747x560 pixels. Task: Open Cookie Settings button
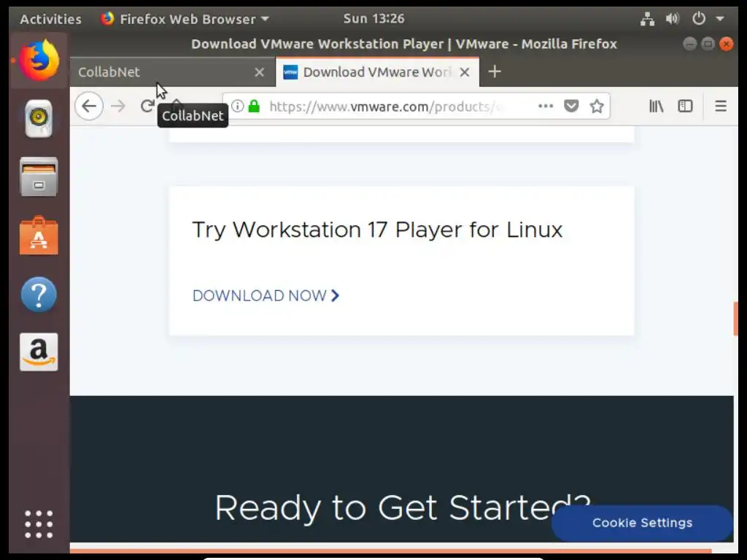pos(642,523)
